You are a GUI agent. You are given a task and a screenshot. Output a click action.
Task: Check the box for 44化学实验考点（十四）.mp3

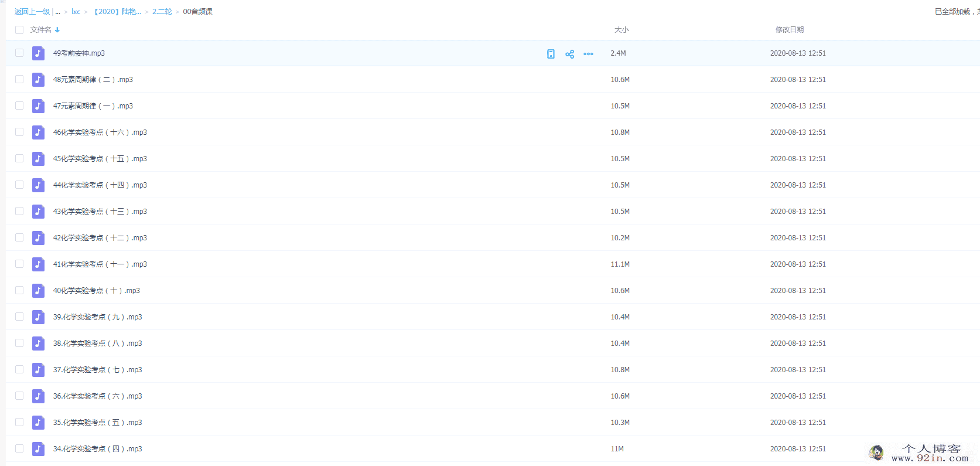(x=19, y=185)
